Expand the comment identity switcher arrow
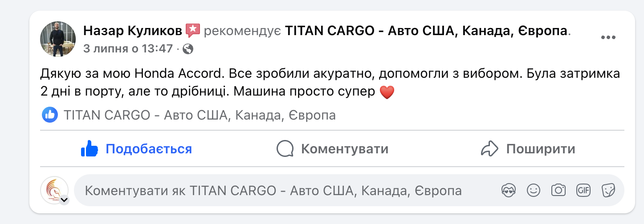 64,200
